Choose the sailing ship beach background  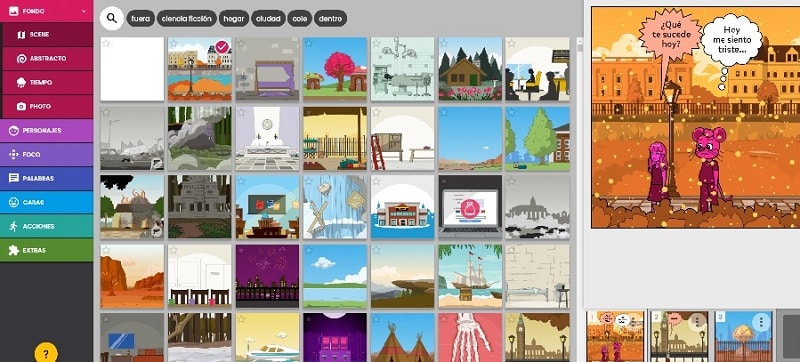click(470, 276)
